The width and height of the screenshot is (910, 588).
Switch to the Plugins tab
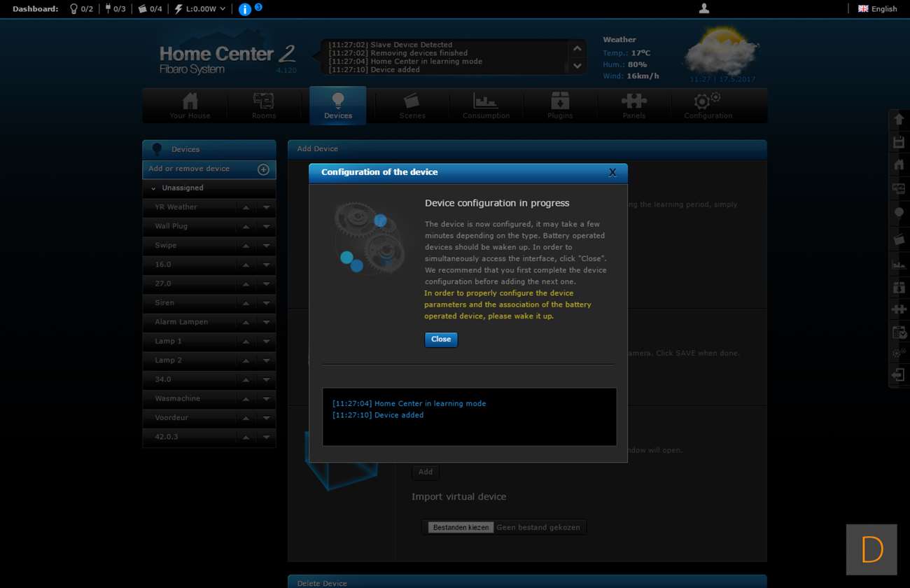pos(560,106)
